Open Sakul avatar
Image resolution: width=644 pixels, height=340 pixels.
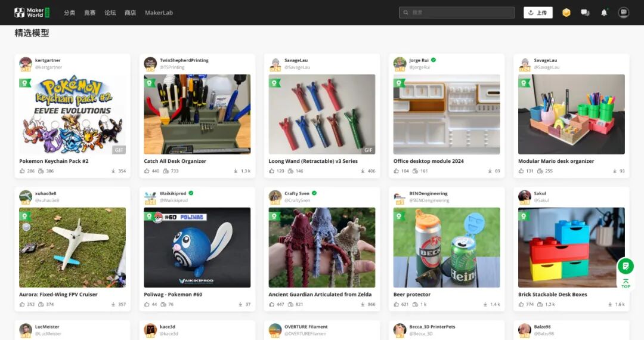tap(525, 197)
